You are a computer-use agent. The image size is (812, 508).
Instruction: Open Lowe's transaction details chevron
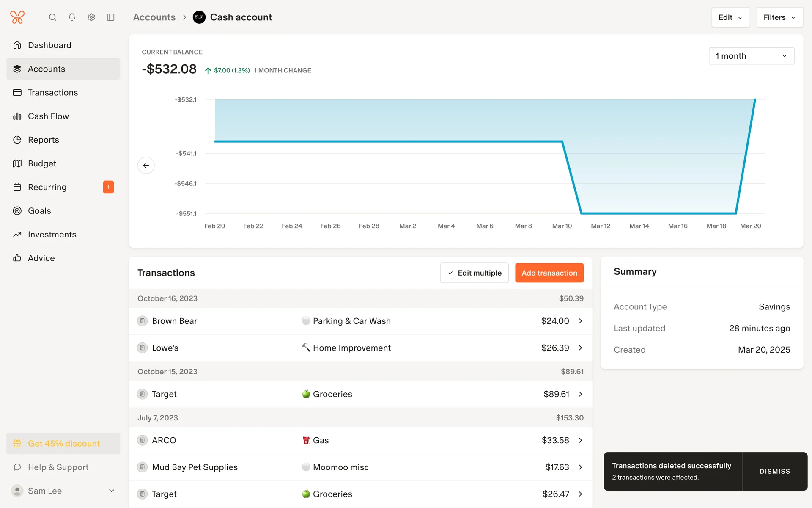(580, 348)
